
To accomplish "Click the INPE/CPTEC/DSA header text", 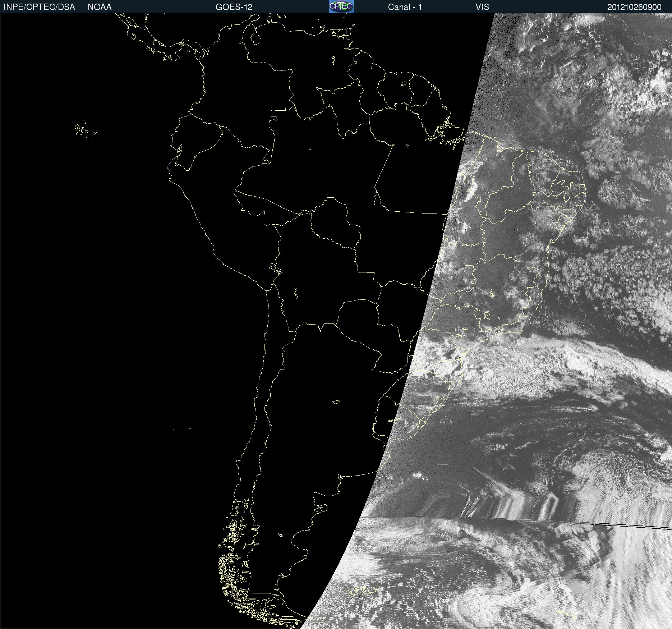I will coord(39,7).
